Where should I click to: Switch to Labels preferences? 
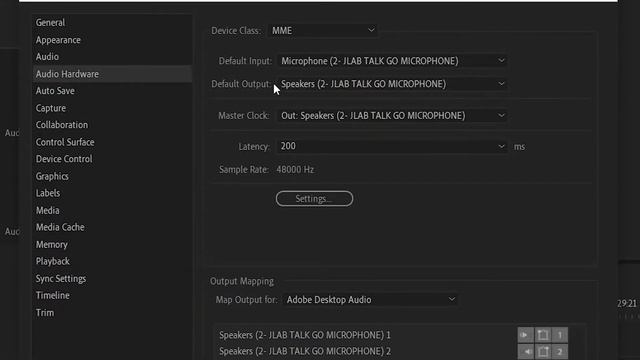click(x=112, y=193)
